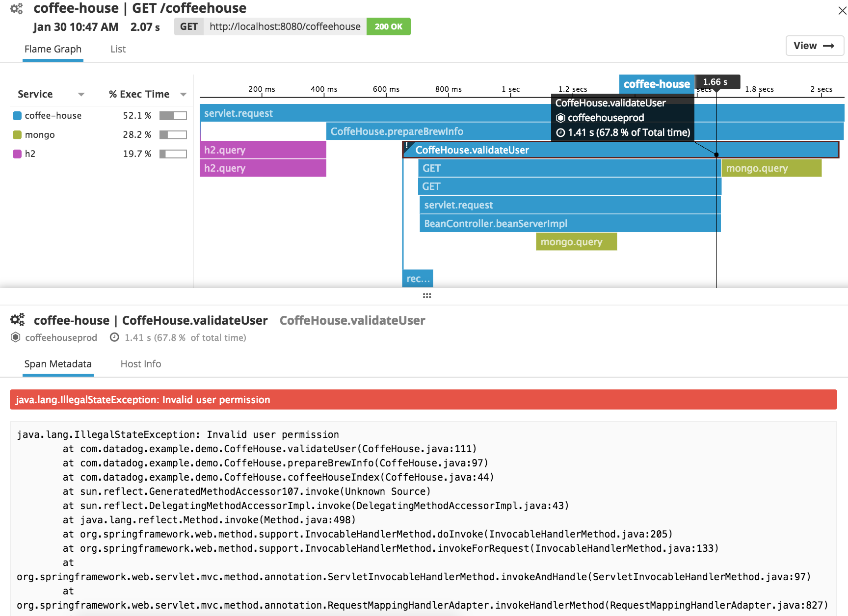Click the warning icon on CoffeeHouse.validateUser span
This screenshot has width=848, height=616.
[x=407, y=145]
